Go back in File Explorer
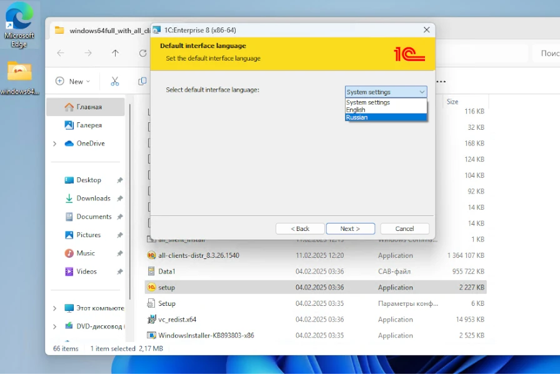The image size is (560, 392). (61, 53)
